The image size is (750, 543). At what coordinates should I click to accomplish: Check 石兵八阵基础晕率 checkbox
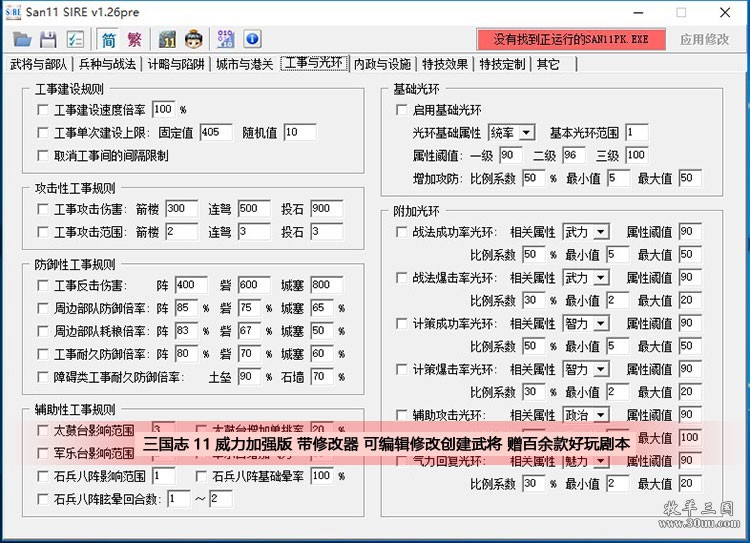tap(201, 477)
